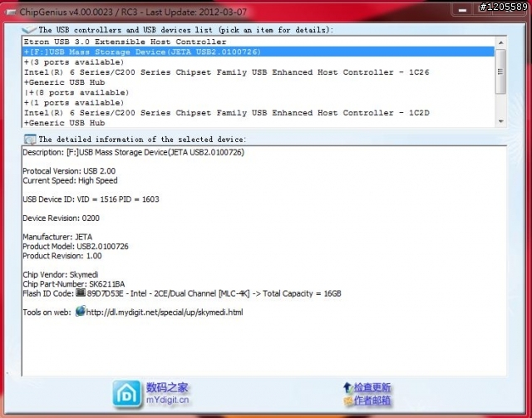532x418 pixels.
Task: Click the author email envelope icon
Action: (348, 401)
